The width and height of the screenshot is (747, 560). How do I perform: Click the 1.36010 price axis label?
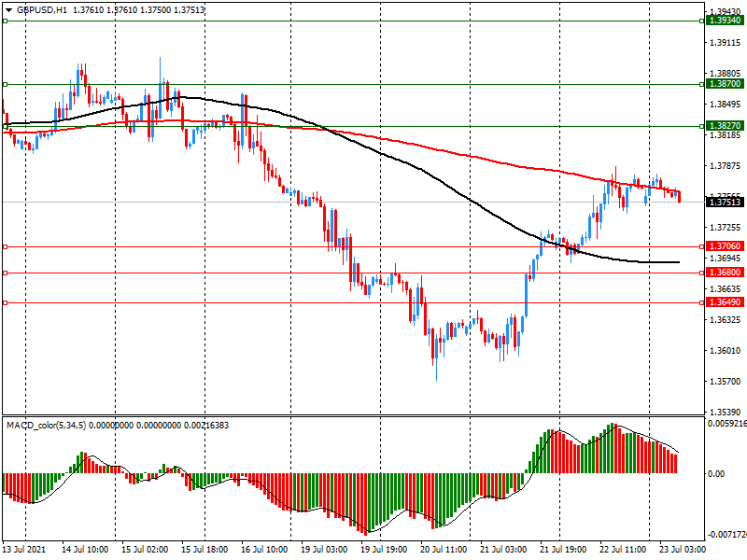726,351
